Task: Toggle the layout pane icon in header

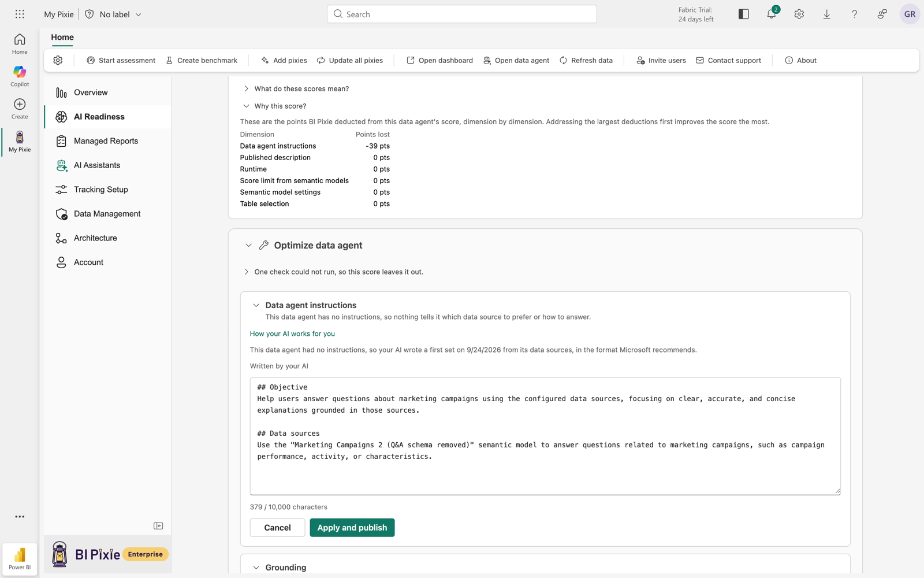Action: tap(744, 14)
